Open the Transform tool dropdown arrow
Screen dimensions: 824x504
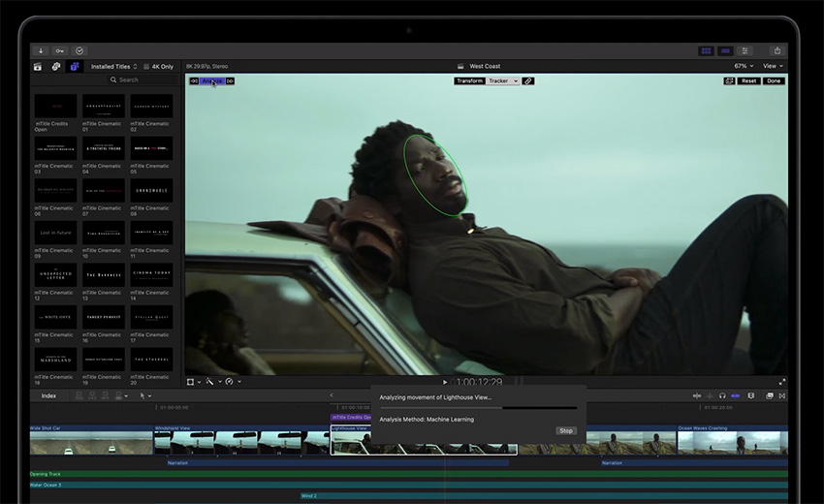coord(199,382)
